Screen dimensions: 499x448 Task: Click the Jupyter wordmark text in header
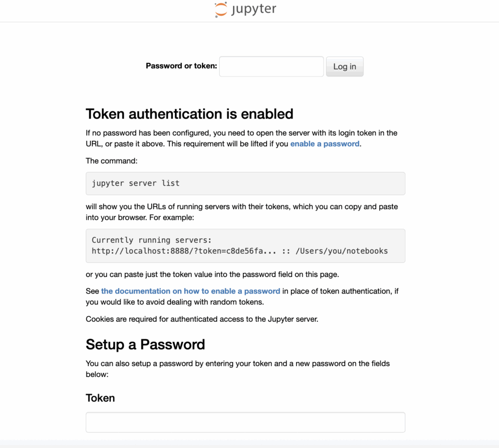click(x=253, y=10)
